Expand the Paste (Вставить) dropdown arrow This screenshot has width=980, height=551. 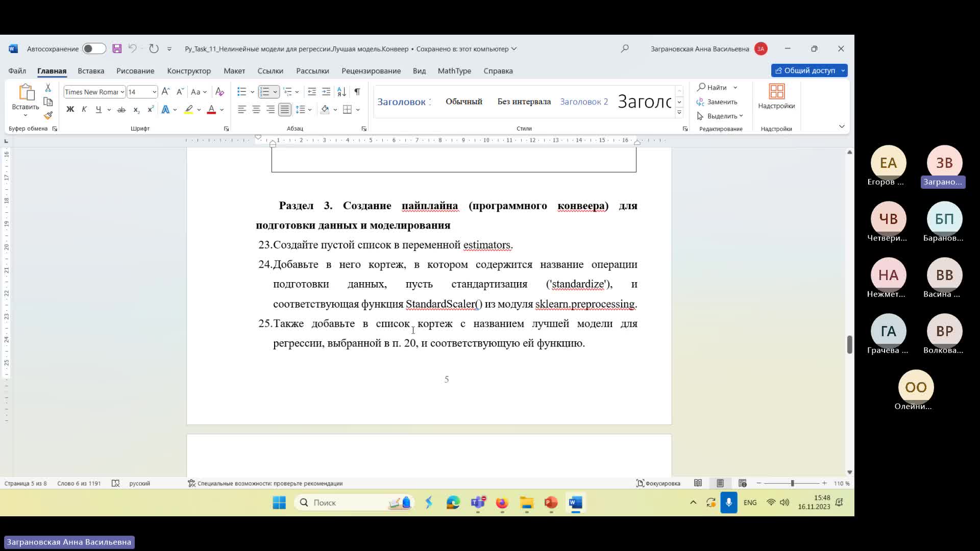pyautogui.click(x=26, y=115)
